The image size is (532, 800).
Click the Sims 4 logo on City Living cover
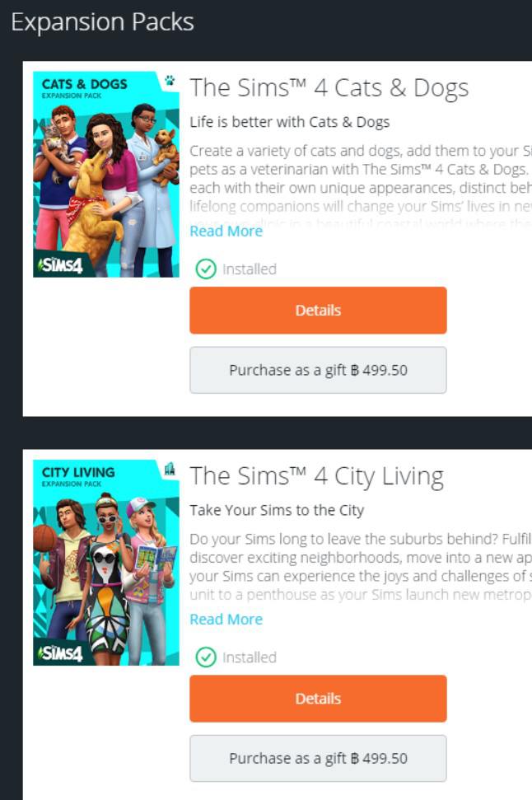pyautogui.click(x=60, y=653)
